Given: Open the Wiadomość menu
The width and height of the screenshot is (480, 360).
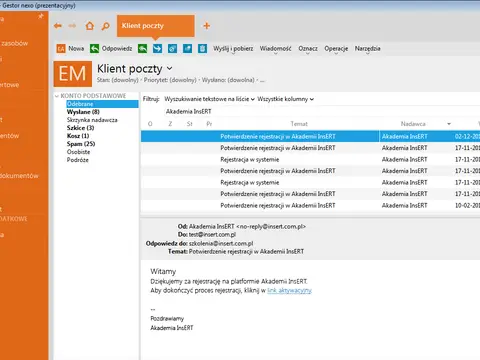Looking at the screenshot, I should click(x=275, y=49).
